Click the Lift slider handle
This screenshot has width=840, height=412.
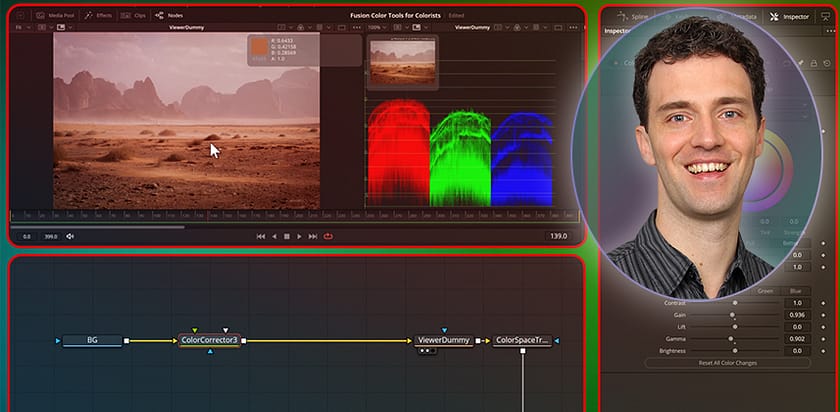735,327
